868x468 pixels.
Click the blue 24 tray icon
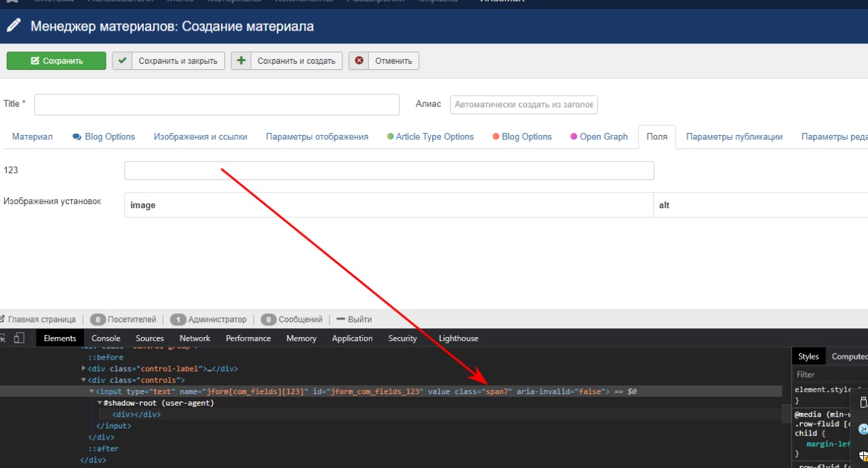point(863,429)
